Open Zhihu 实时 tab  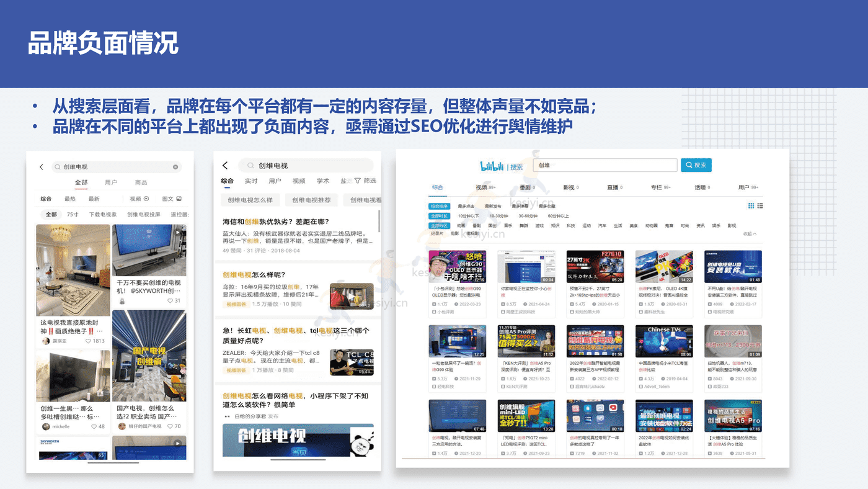click(x=251, y=181)
